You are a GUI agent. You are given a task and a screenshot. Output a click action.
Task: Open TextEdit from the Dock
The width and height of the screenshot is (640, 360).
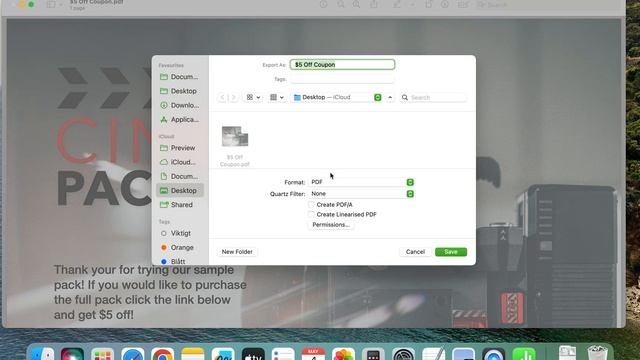(433, 354)
